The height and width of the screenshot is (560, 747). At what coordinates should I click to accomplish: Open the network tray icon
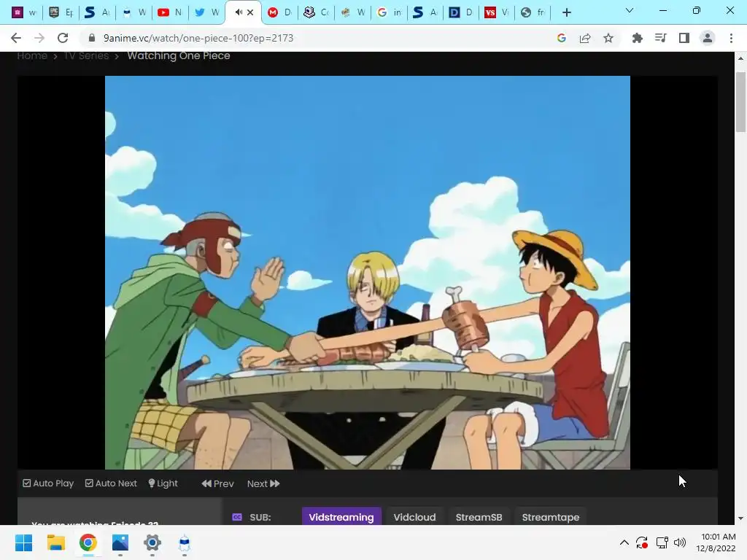(662, 542)
